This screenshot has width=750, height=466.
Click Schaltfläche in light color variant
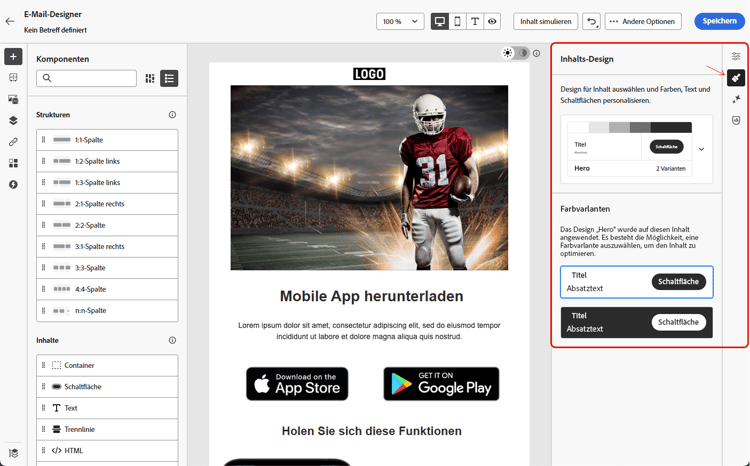pos(678,281)
